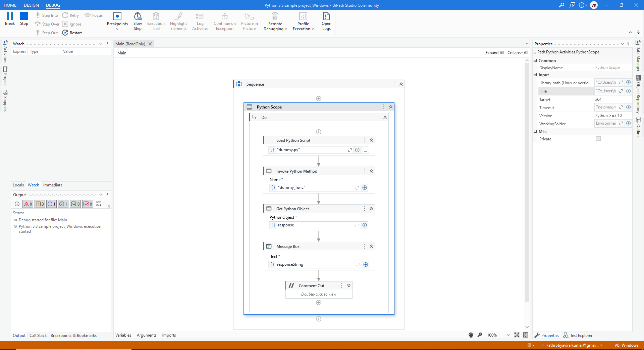Toggle Slow Step mode

pyautogui.click(x=138, y=21)
